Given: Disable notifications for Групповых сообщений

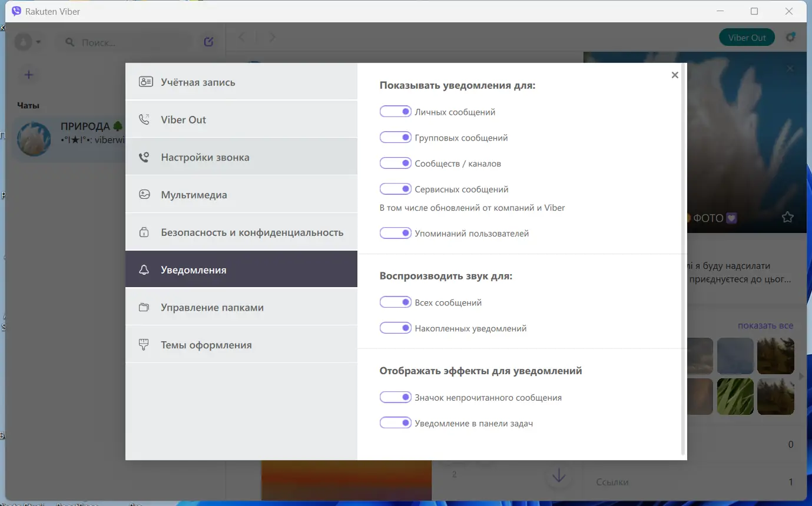Looking at the screenshot, I should click(395, 137).
